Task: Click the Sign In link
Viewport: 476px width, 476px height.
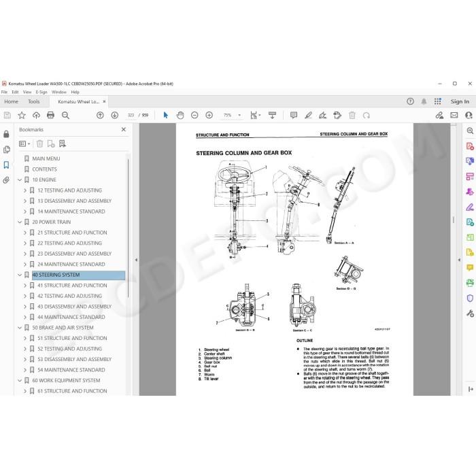Action: click(460, 101)
